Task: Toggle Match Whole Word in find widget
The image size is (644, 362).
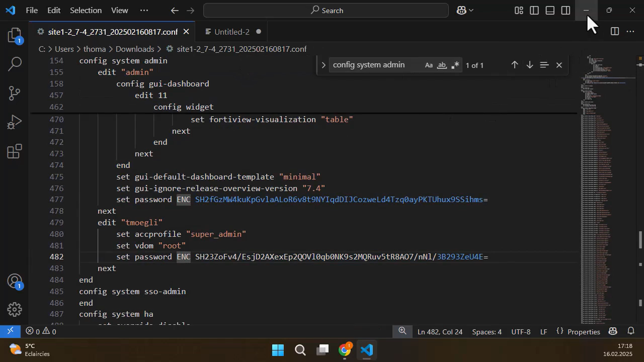Action: coord(442,65)
